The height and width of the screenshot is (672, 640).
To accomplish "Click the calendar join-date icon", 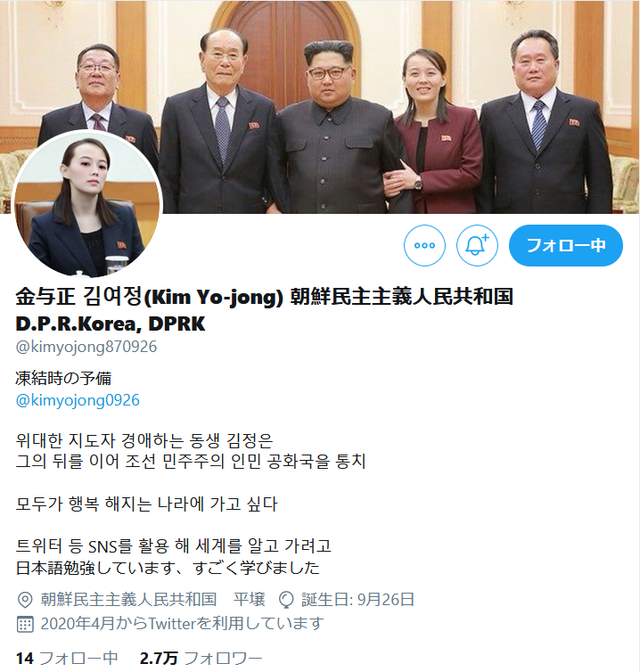I will click(x=25, y=624).
